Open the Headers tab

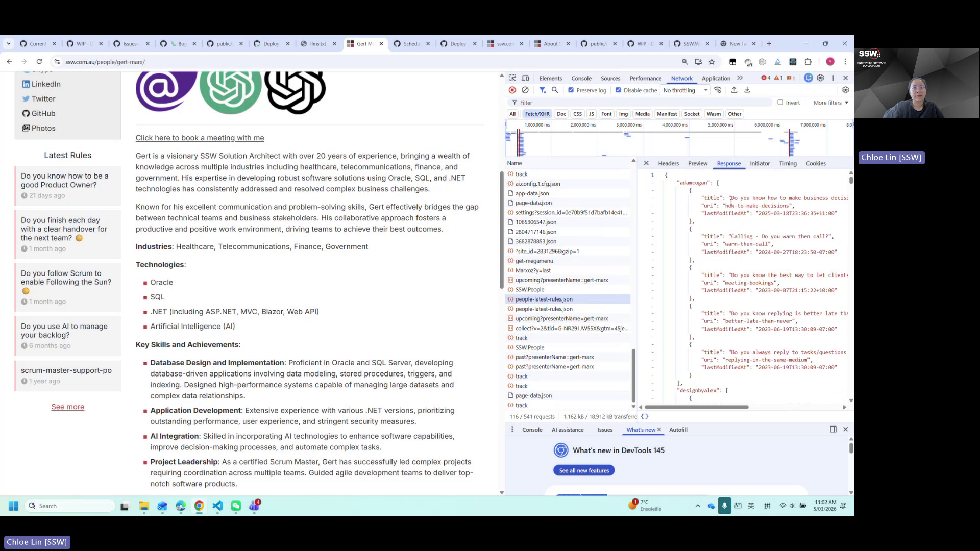668,163
